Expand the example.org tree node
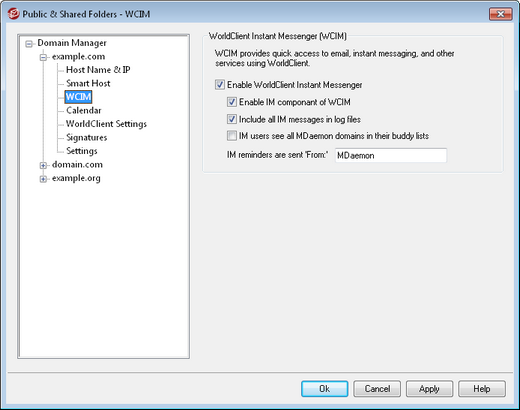Viewport: 520px width, 410px height. point(43,179)
